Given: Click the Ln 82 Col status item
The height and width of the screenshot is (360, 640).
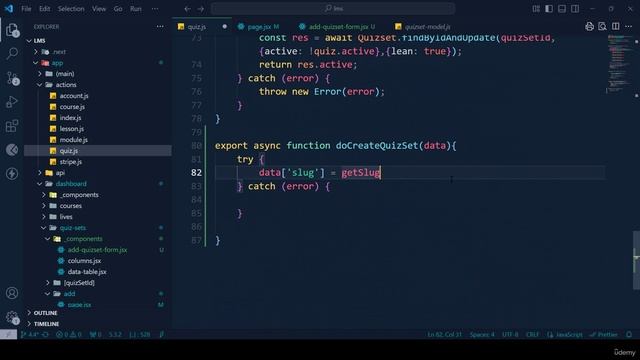Looking at the screenshot, I should (x=444, y=334).
